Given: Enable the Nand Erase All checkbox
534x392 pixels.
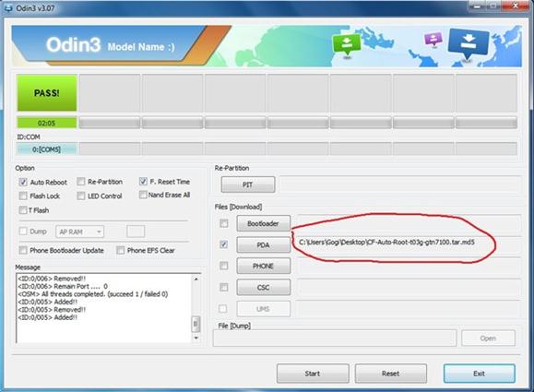Looking at the screenshot, I should [x=143, y=195].
